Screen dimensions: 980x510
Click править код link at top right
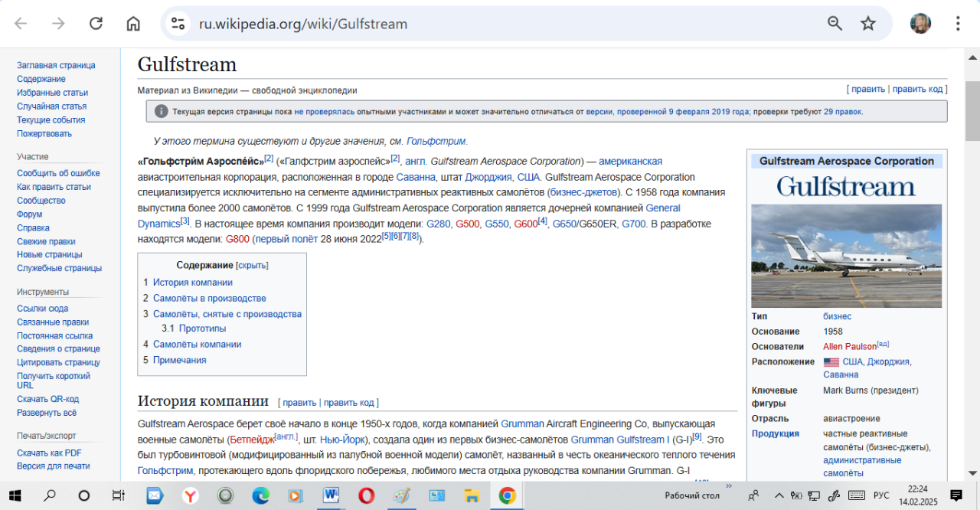(917, 89)
